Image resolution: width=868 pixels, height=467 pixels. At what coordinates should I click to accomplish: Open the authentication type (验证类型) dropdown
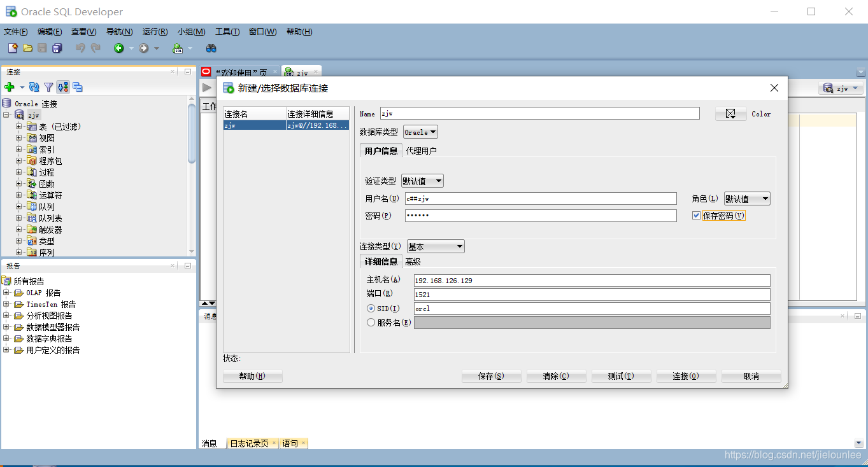point(422,181)
